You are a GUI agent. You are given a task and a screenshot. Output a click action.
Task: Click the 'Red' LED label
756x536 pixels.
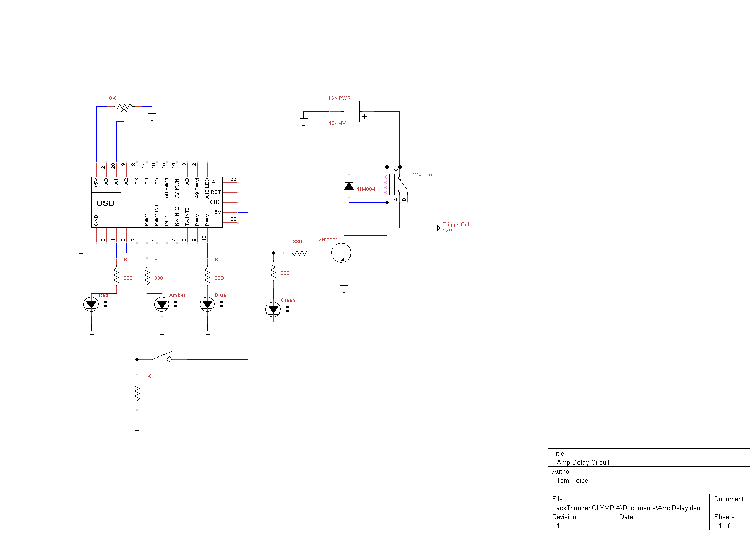pos(104,295)
